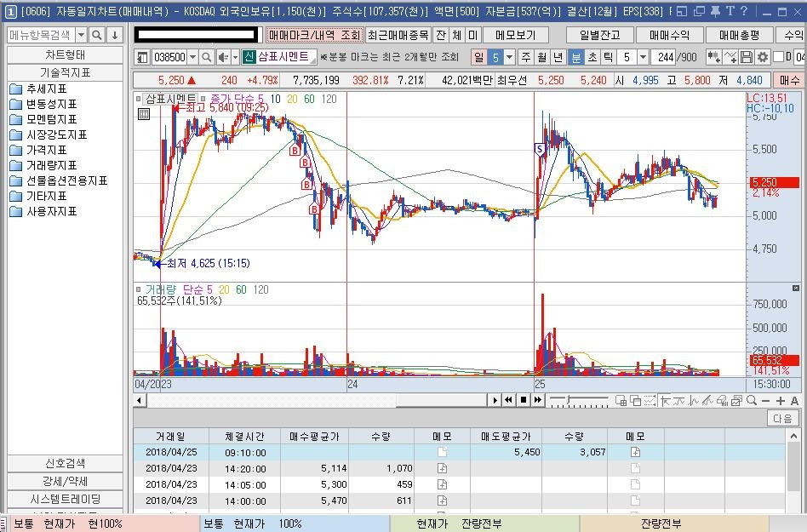Search stock with magnifier next to 038500

206,56
